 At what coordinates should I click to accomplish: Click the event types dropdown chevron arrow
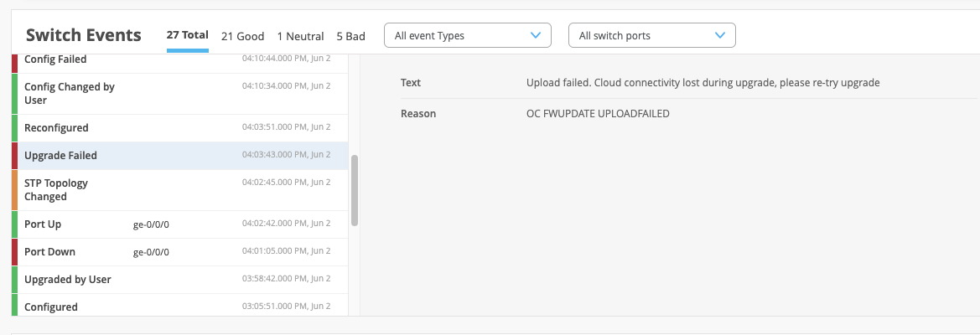tap(536, 35)
